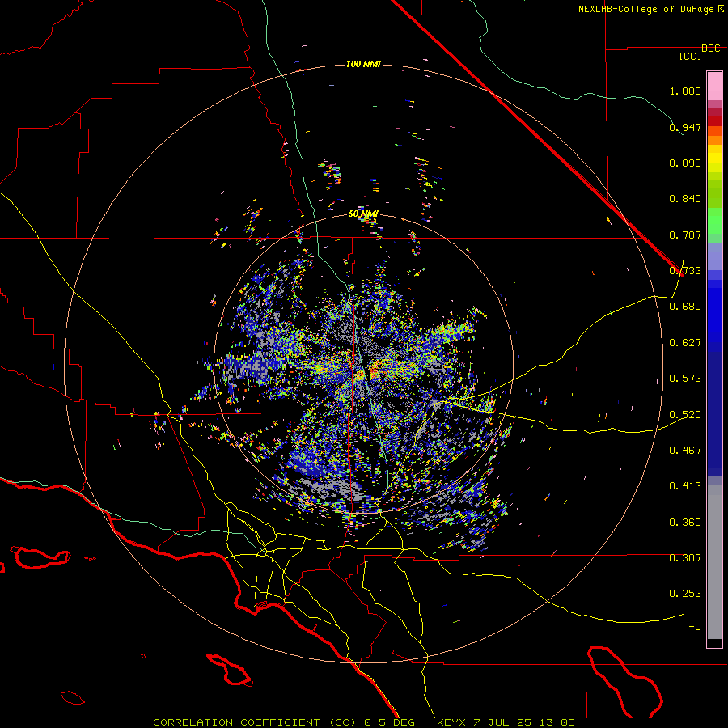Select the 0.627 scale value

pyautogui.click(x=685, y=343)
